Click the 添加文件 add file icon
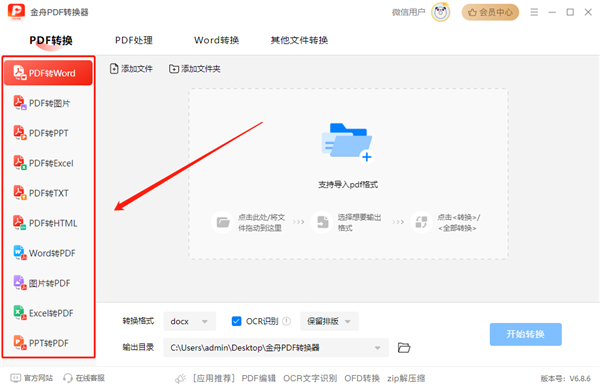 [114, 69]
